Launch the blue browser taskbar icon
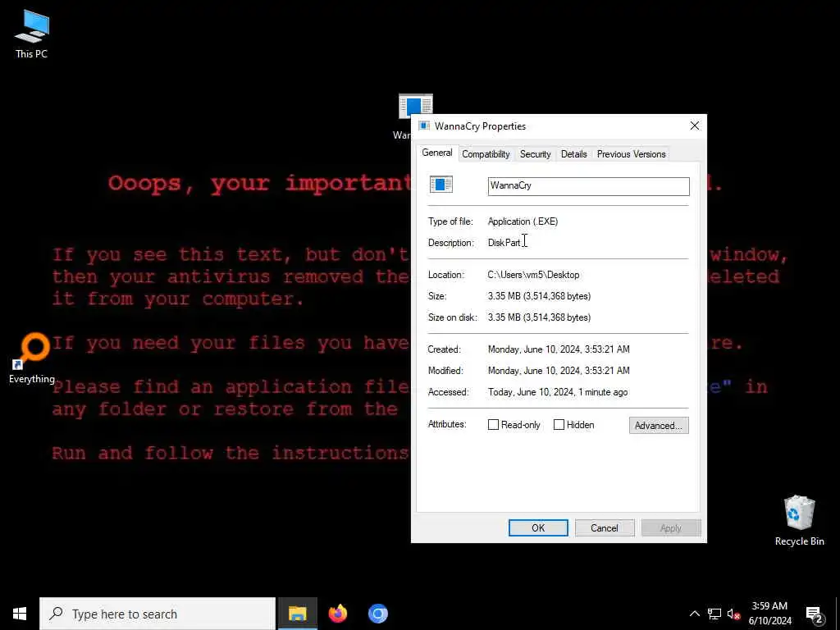The image size is (840, 630). 377,614
